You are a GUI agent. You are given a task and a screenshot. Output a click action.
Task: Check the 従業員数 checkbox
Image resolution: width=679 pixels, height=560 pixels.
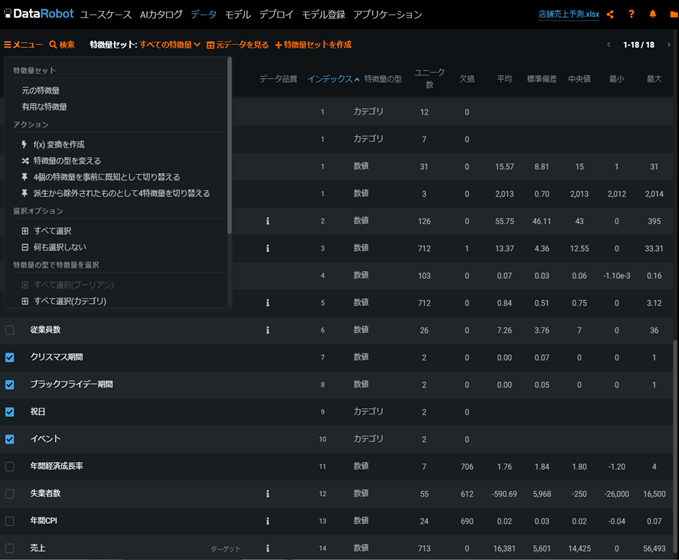point(10,330)
